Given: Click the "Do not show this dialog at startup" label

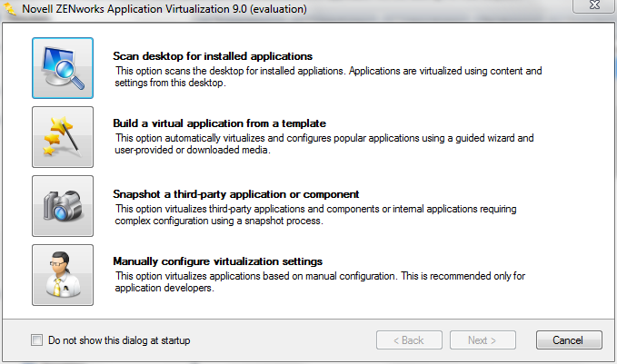Looking at the screenshot, I should point(119,340).
